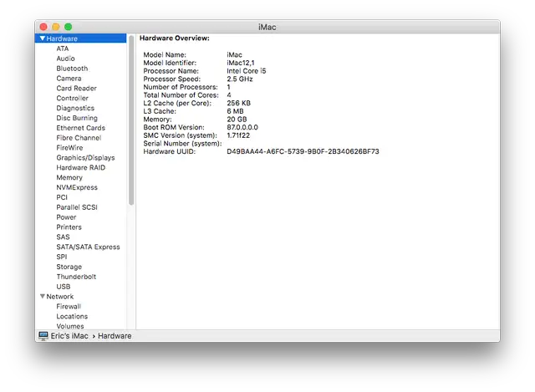
Task: Select the Hardware category in sidebar
Action: click(x=80, y=38)
